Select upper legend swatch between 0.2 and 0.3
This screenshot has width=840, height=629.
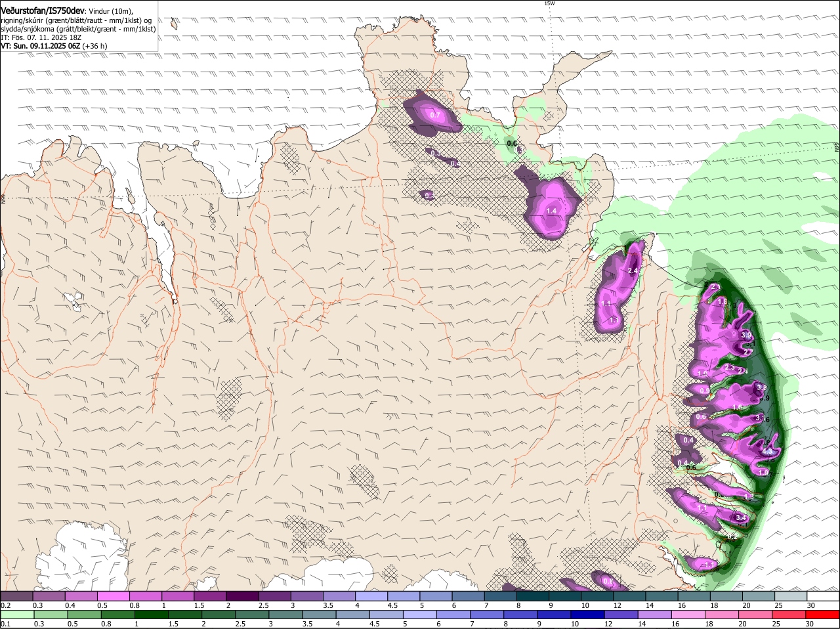point(16,596)
